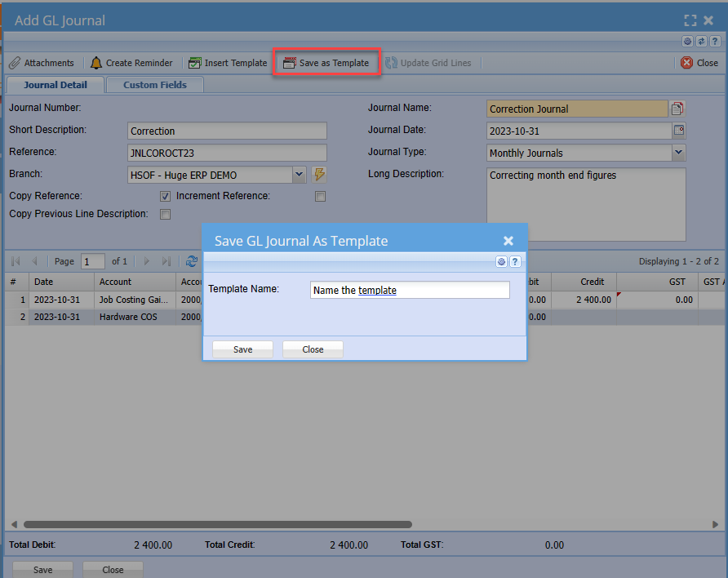Screen dimensions: 728x578
Task: Click Close button in the template dialog
Action: pos(313,349)
